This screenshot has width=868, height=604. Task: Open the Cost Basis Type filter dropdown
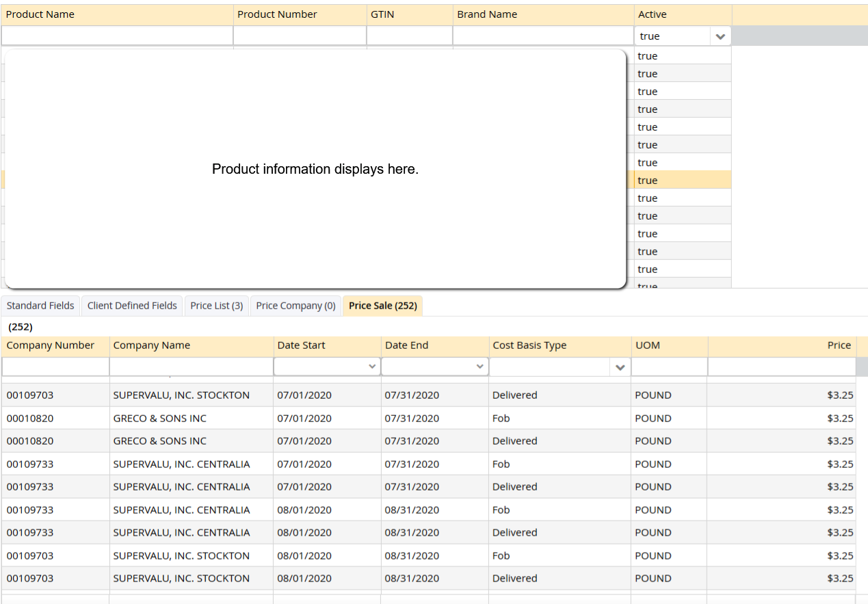pos(620,367)
